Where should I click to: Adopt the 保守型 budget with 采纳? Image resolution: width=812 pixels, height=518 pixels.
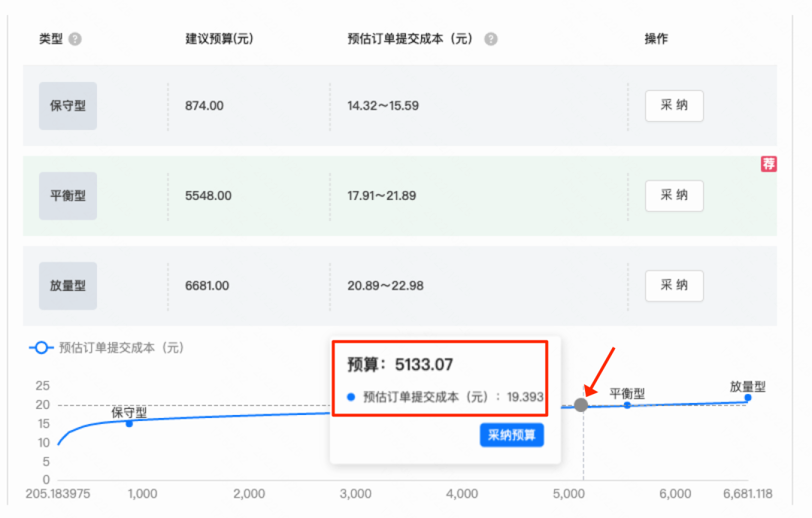pos(674,106)
